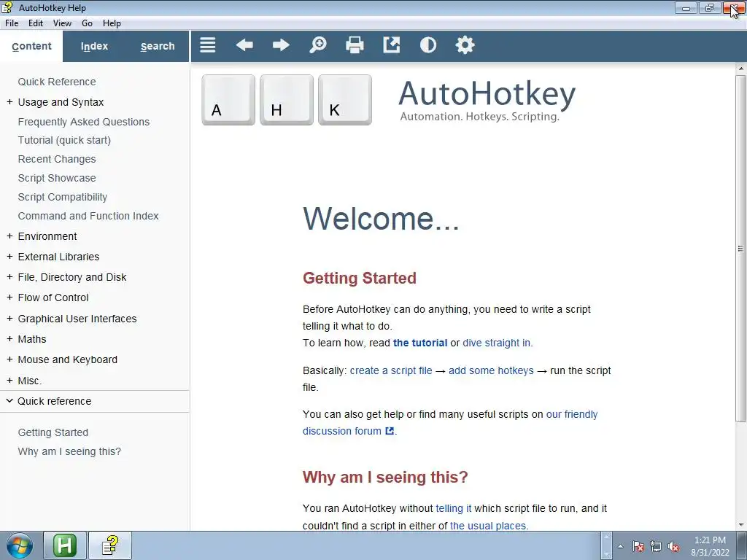The height and width of the screenshot is (560, 747).
Task: Open Command and Function Index page
Action: 88,216
